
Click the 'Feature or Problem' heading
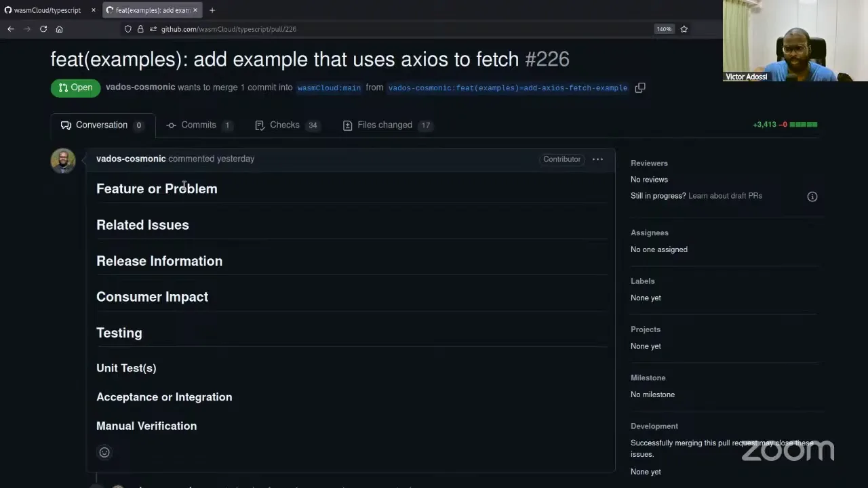click(x=157, y=188)
